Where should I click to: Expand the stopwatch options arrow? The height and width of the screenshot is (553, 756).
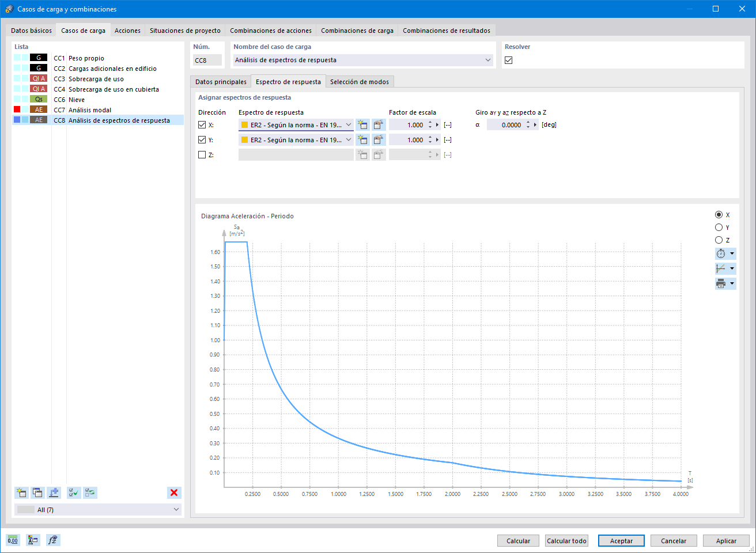(732, 253)
